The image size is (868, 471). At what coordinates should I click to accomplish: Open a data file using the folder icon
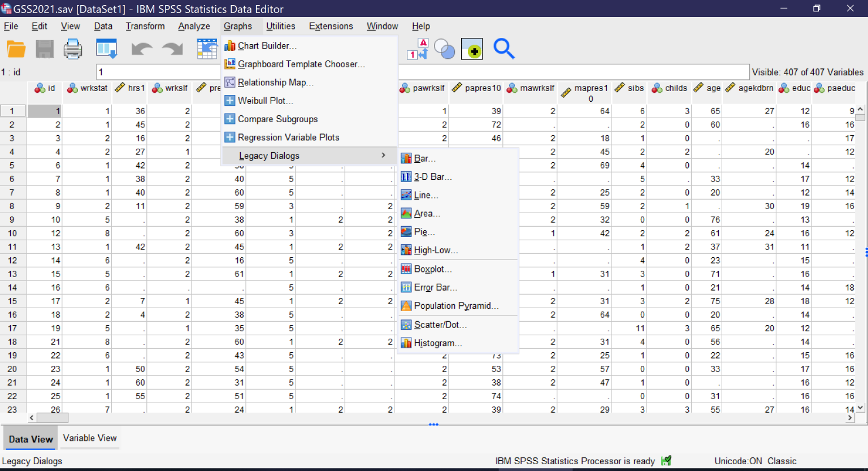point(15,49)
